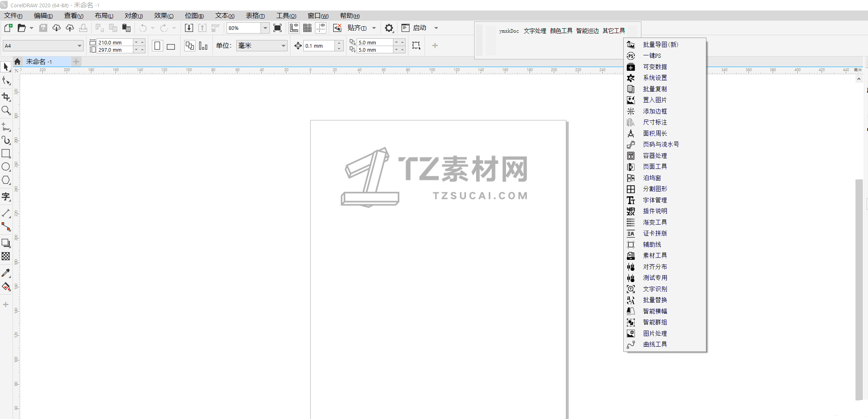Select the Artistic Media tool
Screen dimensions: 868x419
(x=6, y=140)
